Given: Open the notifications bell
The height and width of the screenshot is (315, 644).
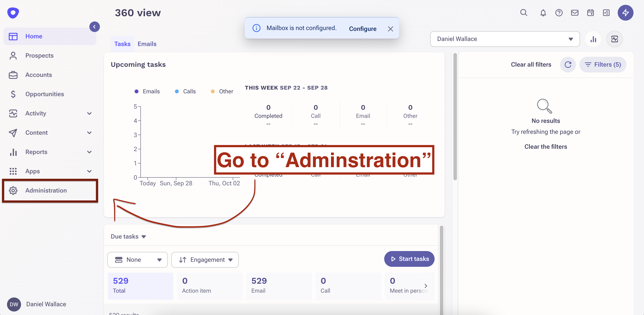Looking at the screenshot, I should (543, 12).
